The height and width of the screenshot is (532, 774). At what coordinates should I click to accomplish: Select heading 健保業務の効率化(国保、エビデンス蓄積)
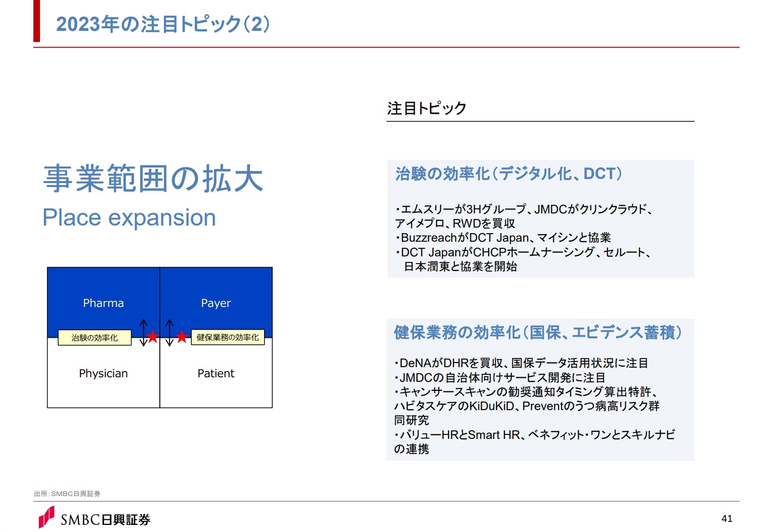point(538,332)
